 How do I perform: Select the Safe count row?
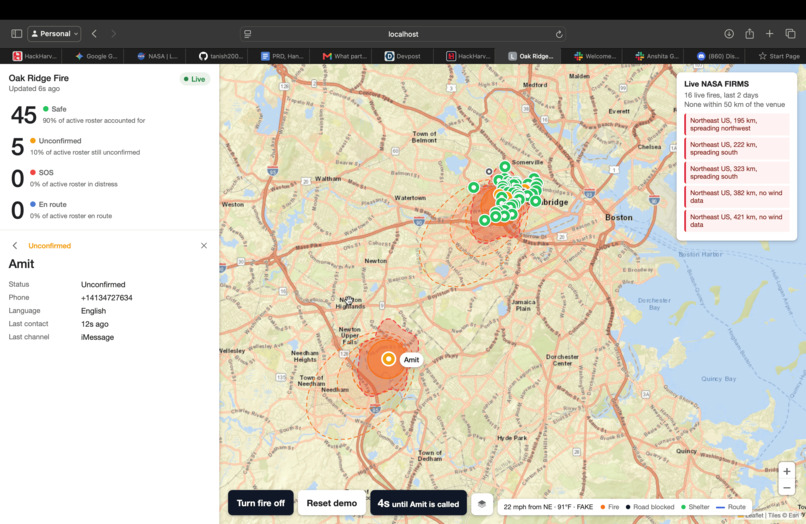(x=109, y=115)
